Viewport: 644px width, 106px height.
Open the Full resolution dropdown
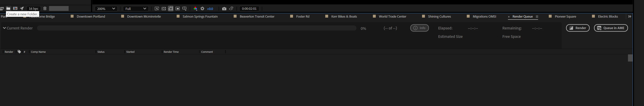click(136, 8)
